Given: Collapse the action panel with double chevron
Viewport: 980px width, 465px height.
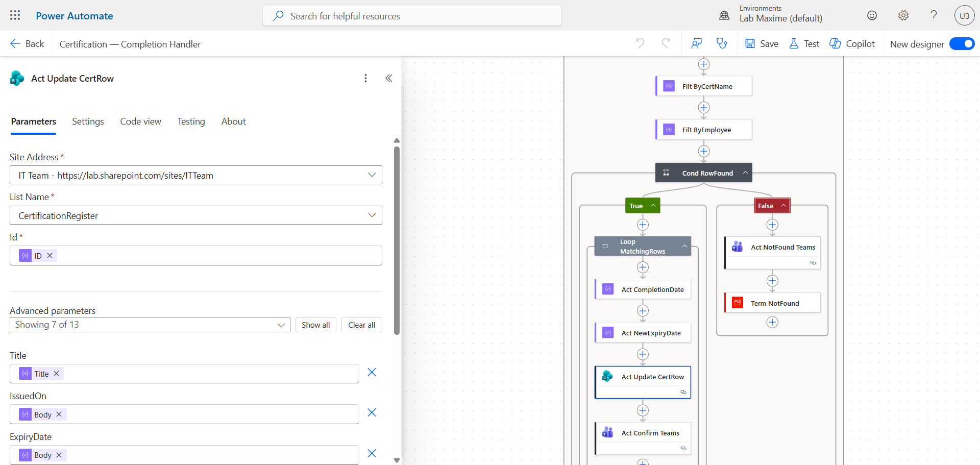Looking at the screenshot, I should point(389,78).
